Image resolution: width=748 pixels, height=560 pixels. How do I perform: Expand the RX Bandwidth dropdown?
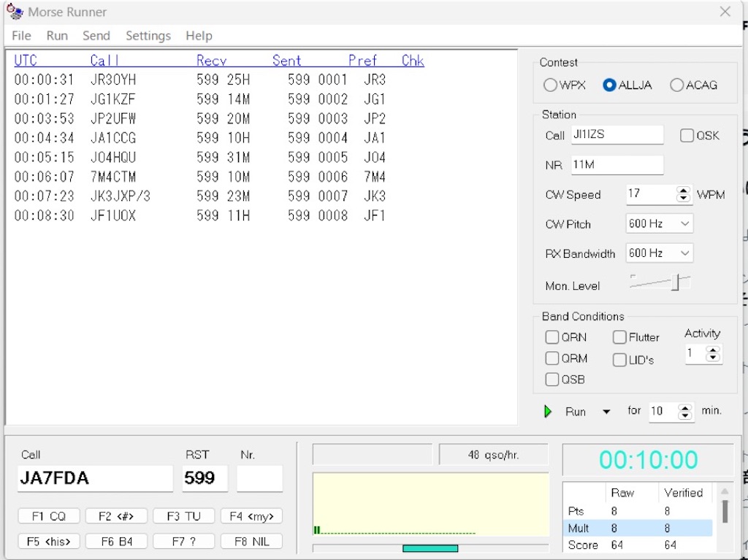[684, 253]
